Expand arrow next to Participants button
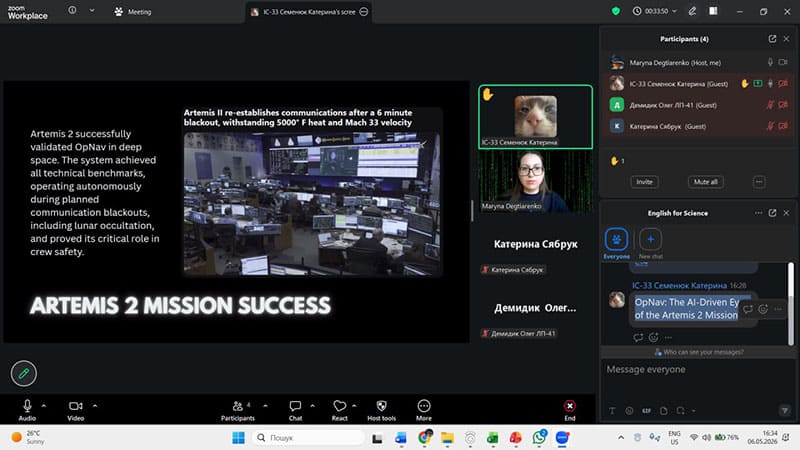Image resolution: width=800 pixels, height=450 pixels. [265, 406]
